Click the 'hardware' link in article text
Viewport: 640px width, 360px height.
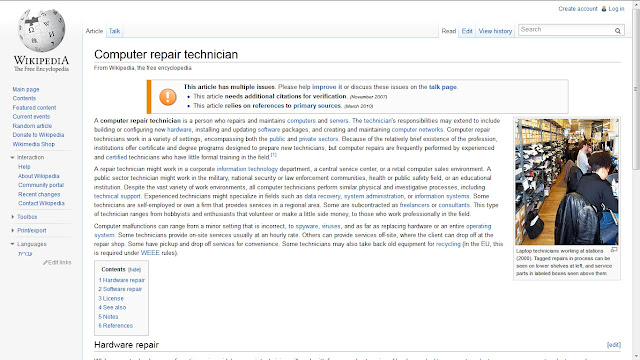tap(179, 130)
